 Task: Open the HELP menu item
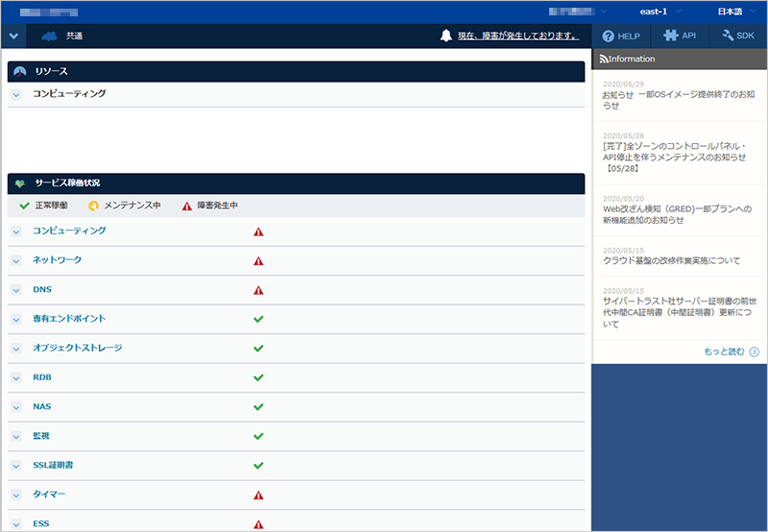click(621, 36)
